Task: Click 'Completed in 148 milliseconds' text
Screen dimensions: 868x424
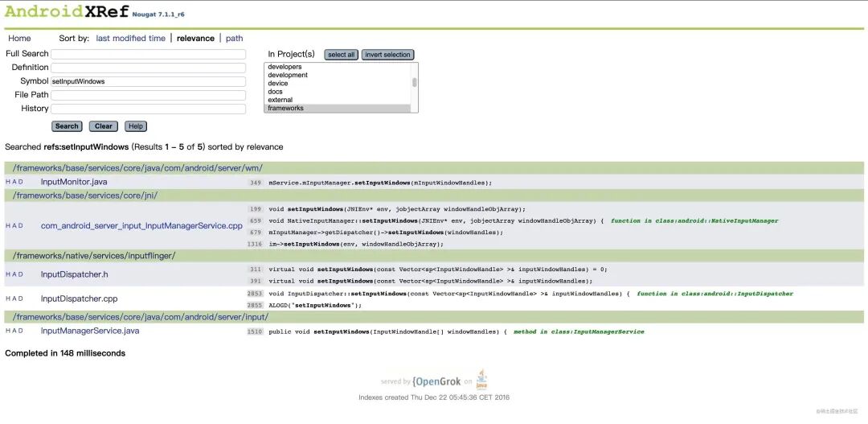Action: (65, 353)
